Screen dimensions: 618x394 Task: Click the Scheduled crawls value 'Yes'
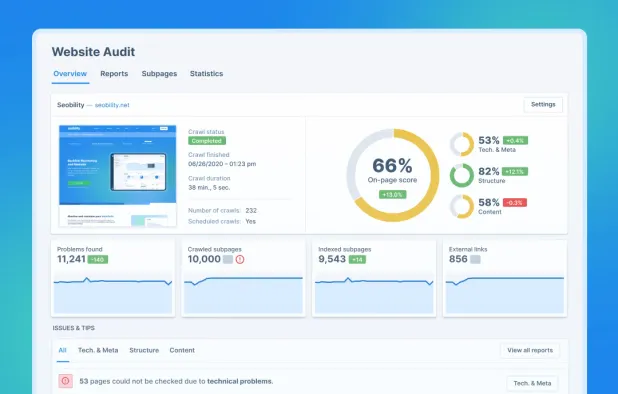251,221
